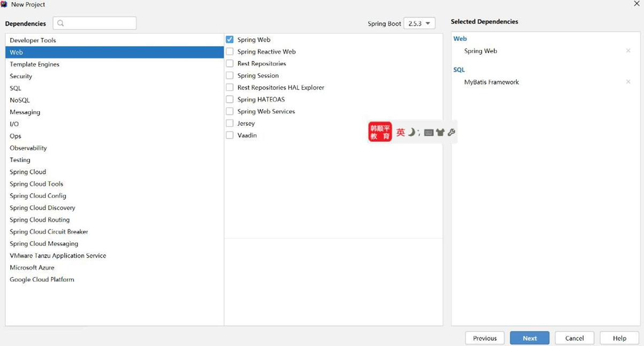Viewport: 644px width, 346px height.
Task: Click the red 韩顺平教育 logo in IME bar
Action: [x=380, y=132]
